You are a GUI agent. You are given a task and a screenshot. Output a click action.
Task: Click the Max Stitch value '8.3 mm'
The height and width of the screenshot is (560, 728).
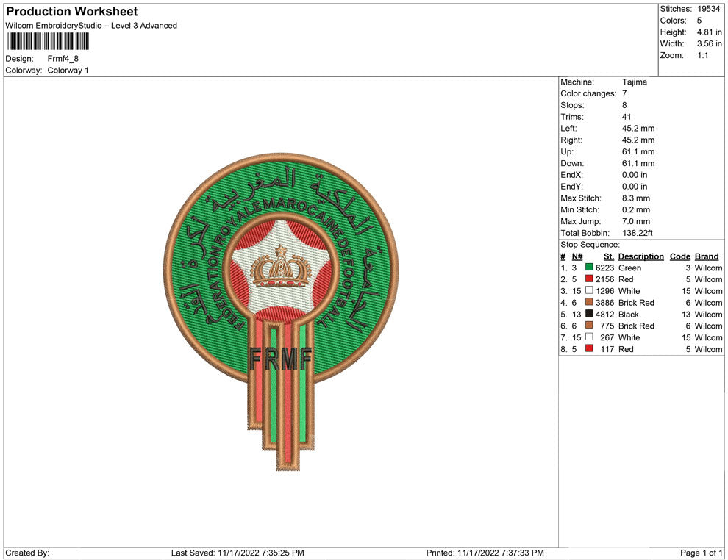coord(636,198)
